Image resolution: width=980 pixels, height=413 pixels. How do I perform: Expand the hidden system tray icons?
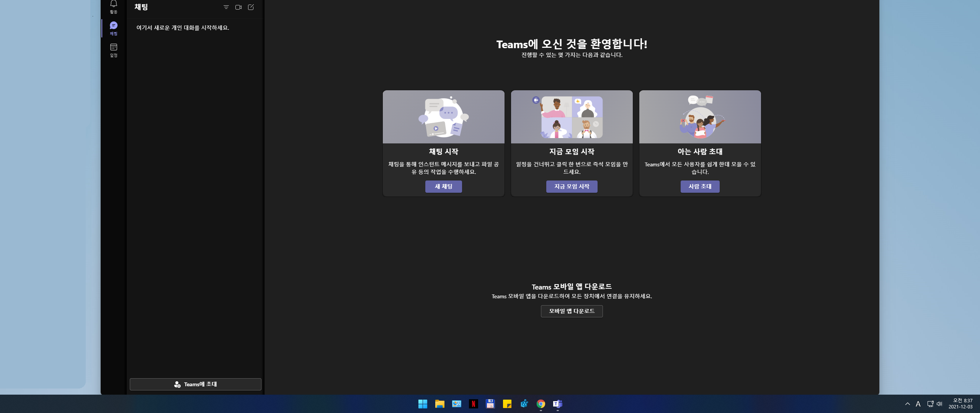click(x=907, y=404)
